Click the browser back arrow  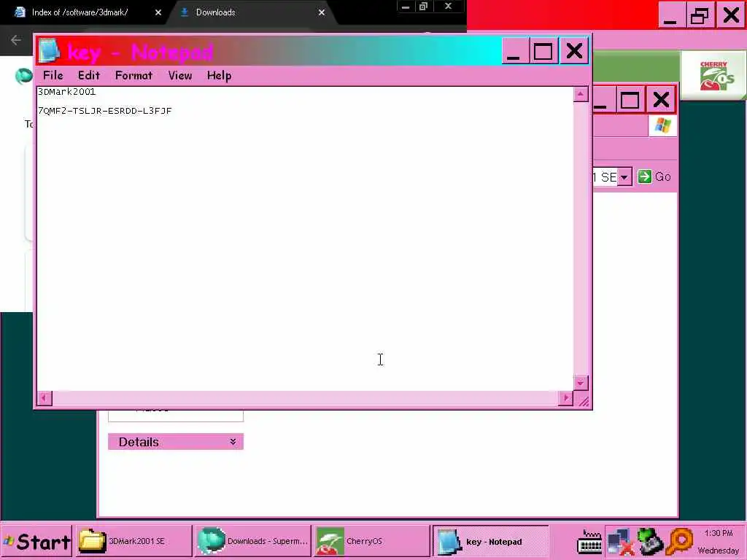coord(16,40)
